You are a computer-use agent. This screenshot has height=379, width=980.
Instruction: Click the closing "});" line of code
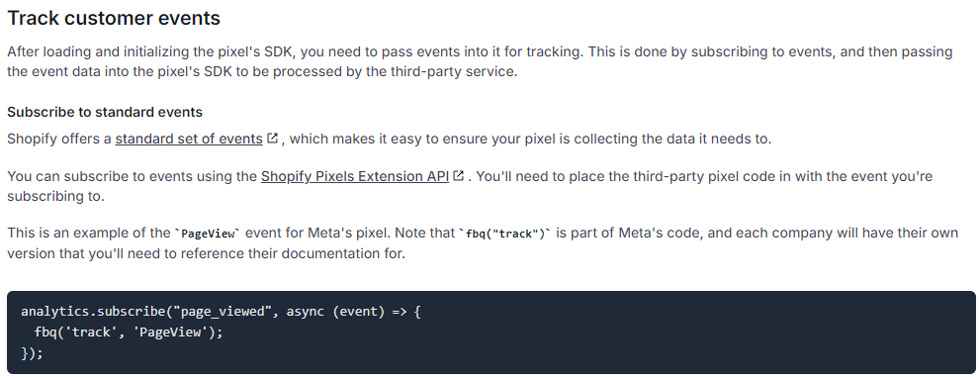point(33,352)
